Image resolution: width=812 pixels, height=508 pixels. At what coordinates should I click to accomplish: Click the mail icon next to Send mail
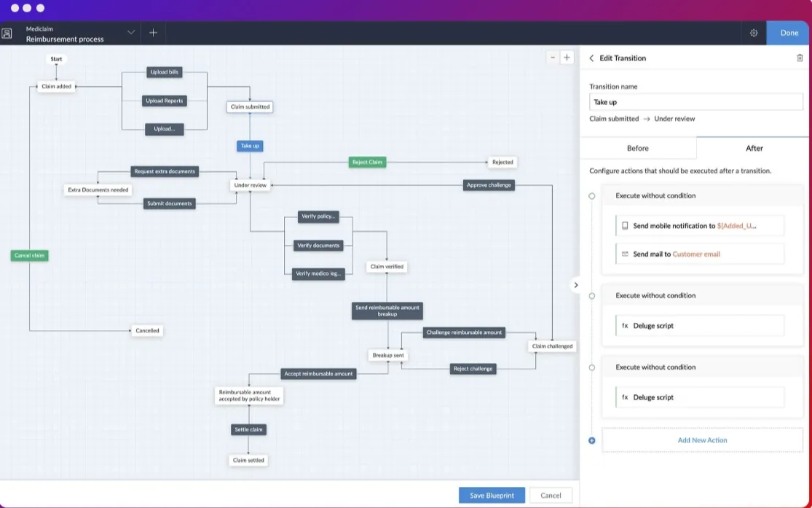coord(625,254)
